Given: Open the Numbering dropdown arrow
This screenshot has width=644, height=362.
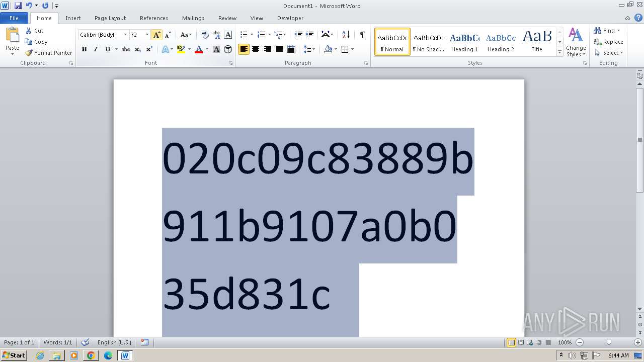Looking at the screenshot, I should [269, 35].
